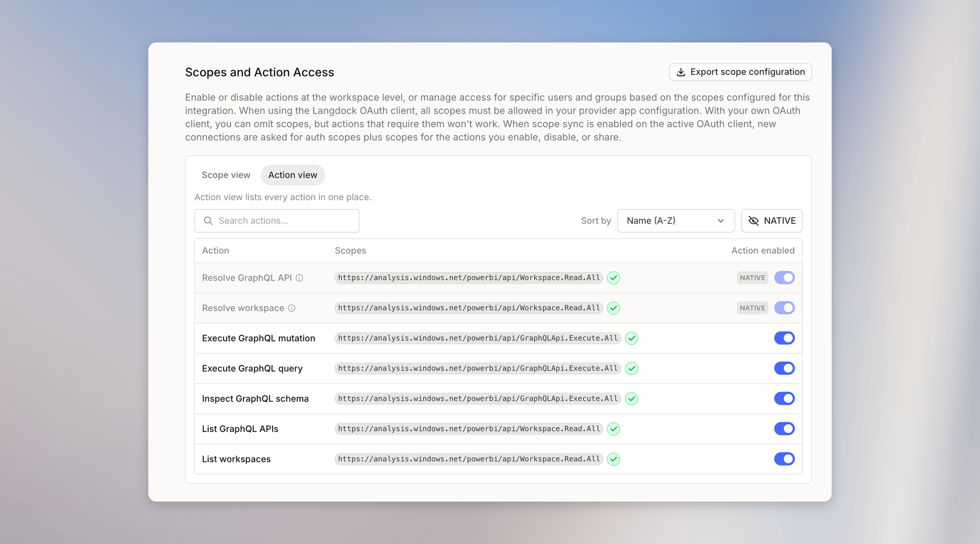Viewport: 980px width, 544px height.
Task: Select the Execute GraphQL query action name
Action: tap(252, 369)
